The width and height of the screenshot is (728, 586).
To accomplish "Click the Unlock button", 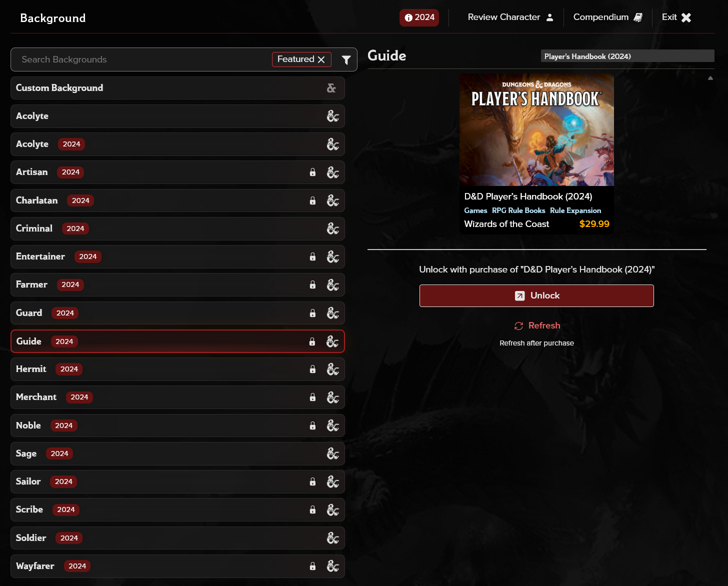I will pos(536,295).
